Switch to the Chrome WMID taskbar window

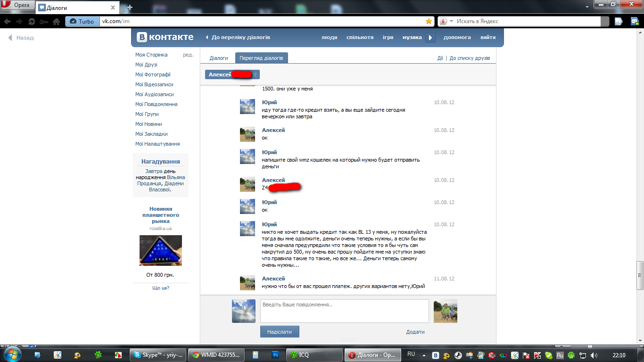tap(216, 355)
